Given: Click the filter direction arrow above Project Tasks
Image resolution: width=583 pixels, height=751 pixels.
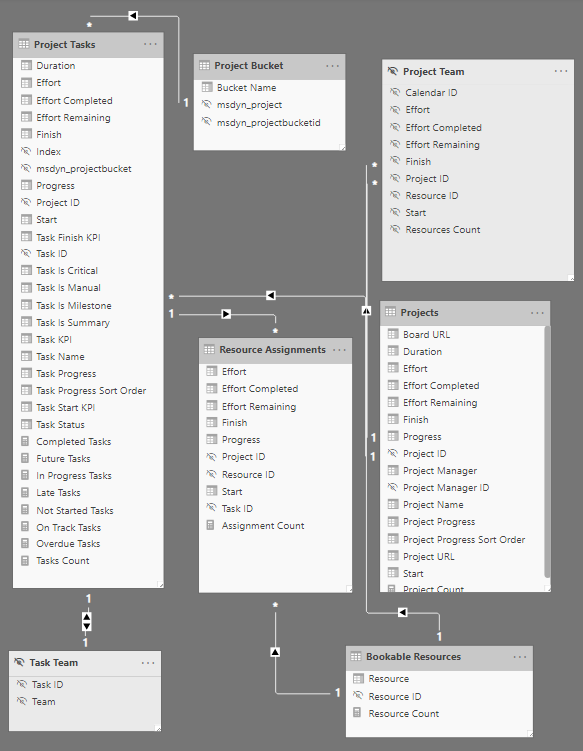Looking at the screenshot, I should (x=133, y=16).
